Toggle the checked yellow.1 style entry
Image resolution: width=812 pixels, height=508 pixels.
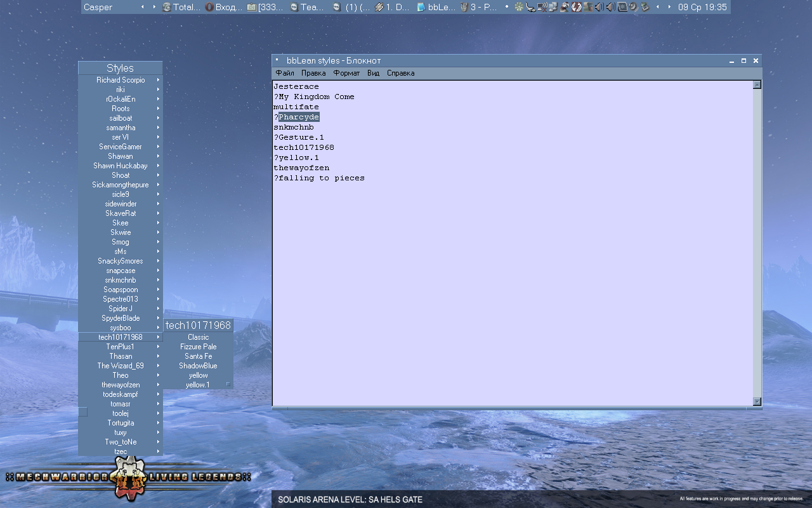[x=198, y=385]
